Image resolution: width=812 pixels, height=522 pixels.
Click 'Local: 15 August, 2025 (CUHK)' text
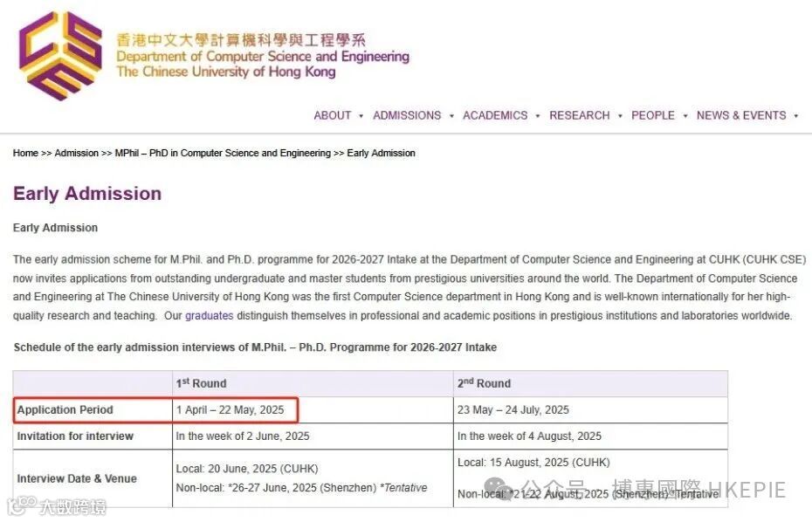tap(533, 463)
